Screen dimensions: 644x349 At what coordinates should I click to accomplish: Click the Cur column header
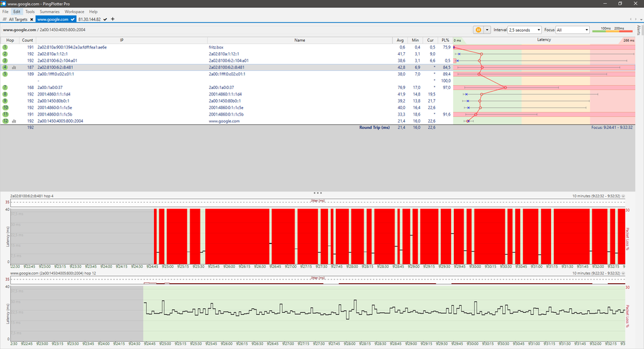click(x=430, y=40)
